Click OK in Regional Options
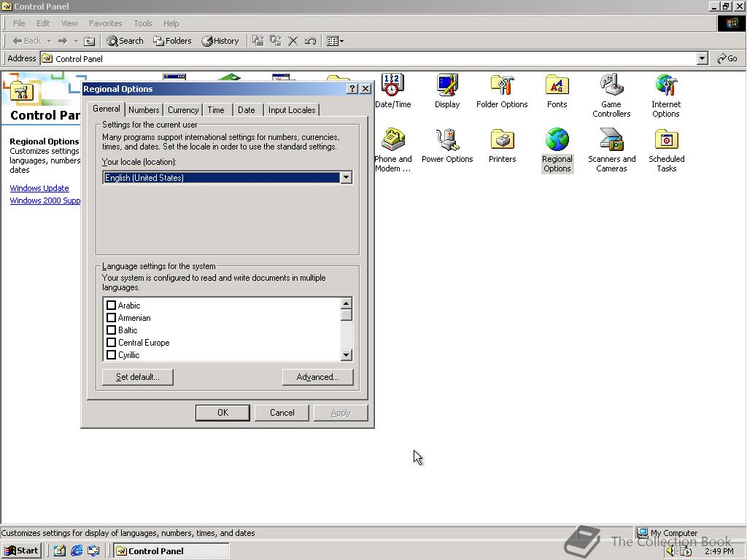The height and width of the screenshot is (560, 747). [222, 413]
